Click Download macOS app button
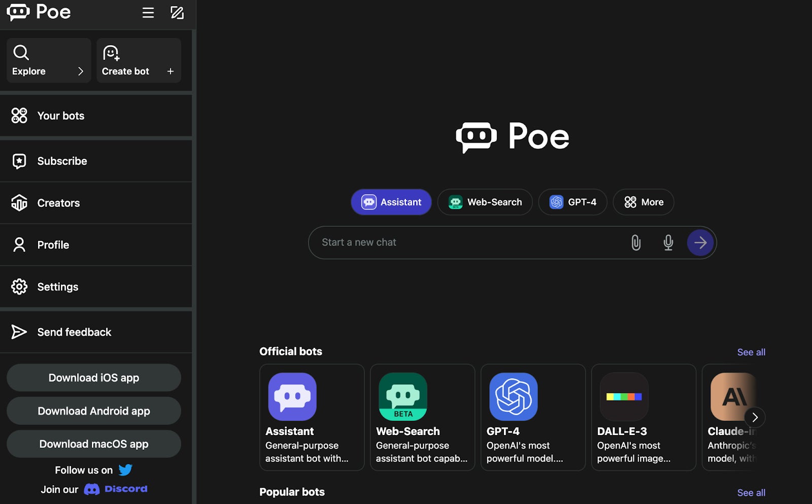812x504 pixels. (94, 444)
